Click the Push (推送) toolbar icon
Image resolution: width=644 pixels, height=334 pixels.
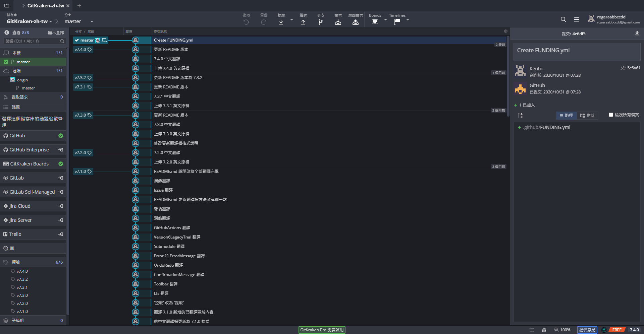[303, 22]
